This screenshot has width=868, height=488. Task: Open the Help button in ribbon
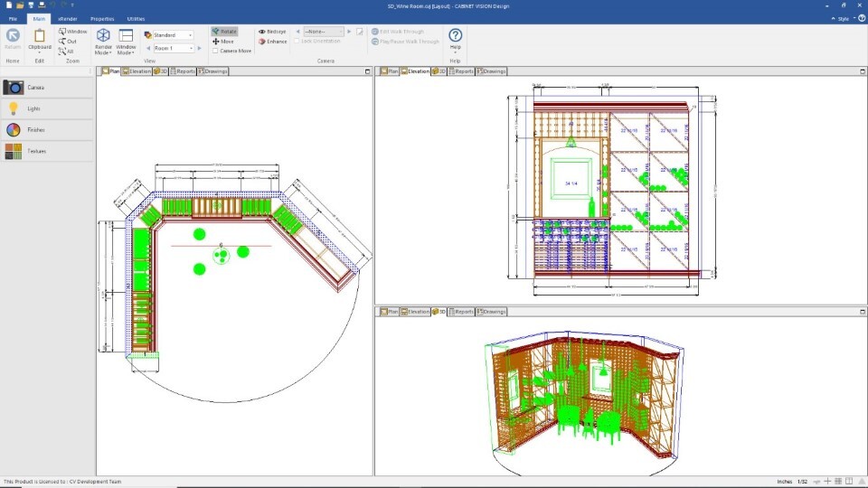tap(455, 40)
